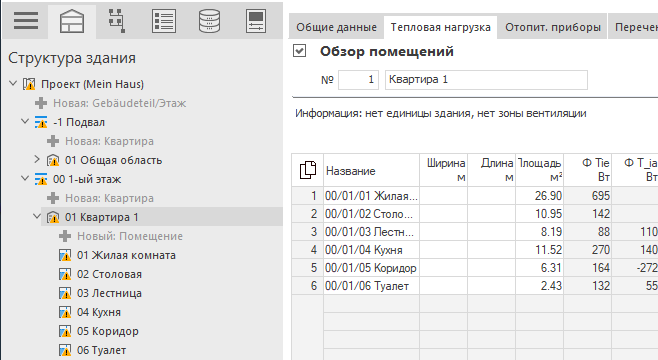
Task: Select table row 00/01/01 Жилая...
Action: 371,196
